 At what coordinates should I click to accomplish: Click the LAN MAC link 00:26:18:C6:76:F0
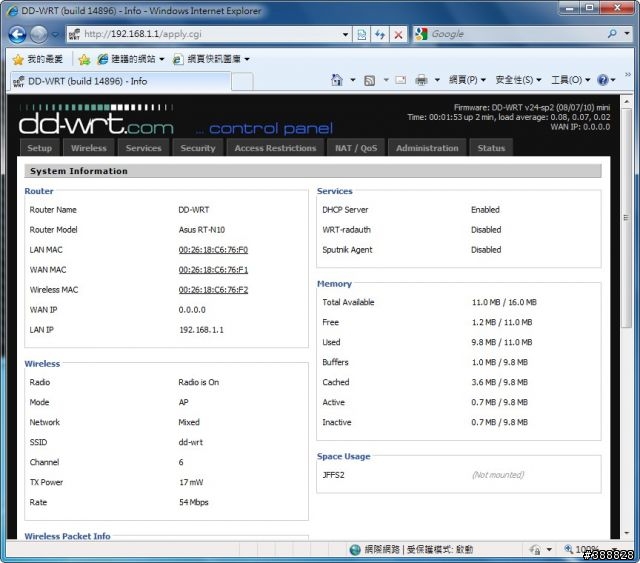click(x=213, y=249)
